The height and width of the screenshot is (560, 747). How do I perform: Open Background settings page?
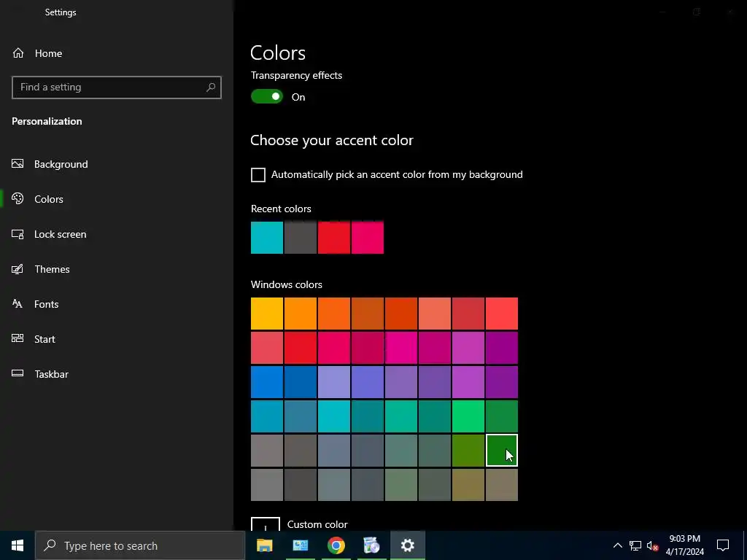pyautogui.click(x=117, y=164)
